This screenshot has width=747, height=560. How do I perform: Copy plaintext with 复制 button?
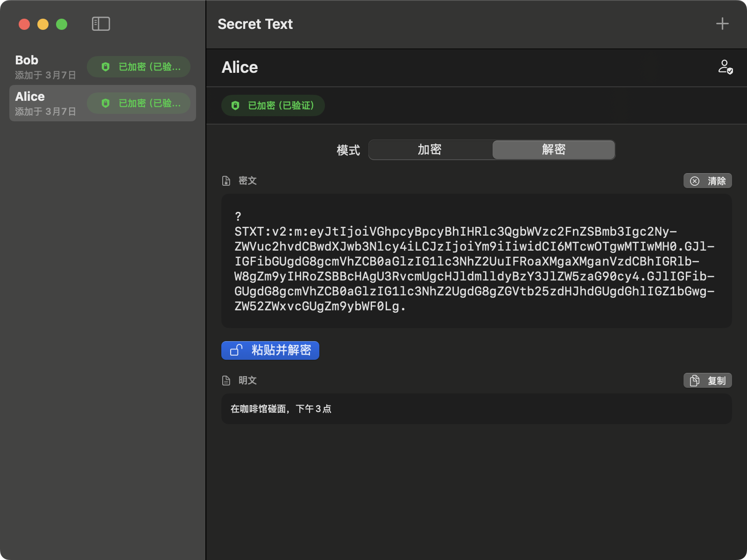point(707,381)
